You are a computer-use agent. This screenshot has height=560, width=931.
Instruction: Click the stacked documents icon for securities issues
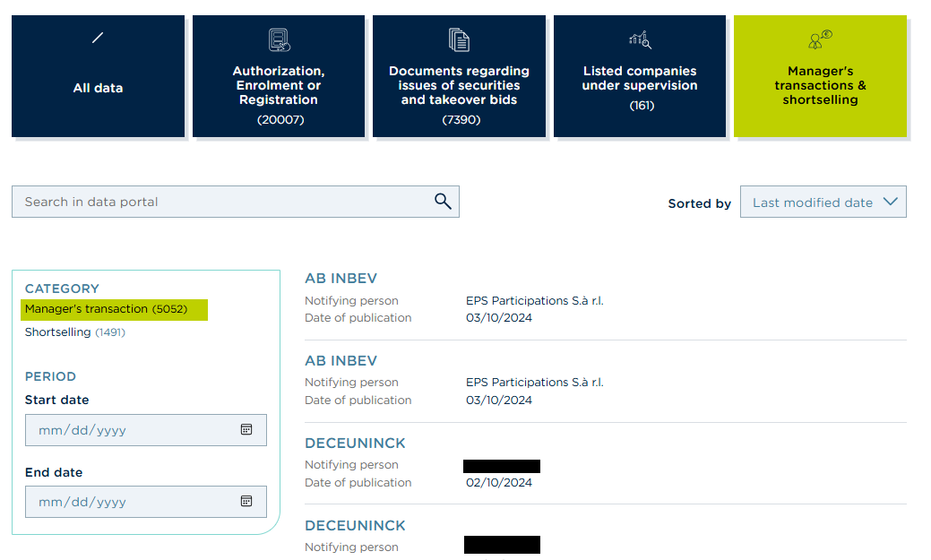(458, 39)
